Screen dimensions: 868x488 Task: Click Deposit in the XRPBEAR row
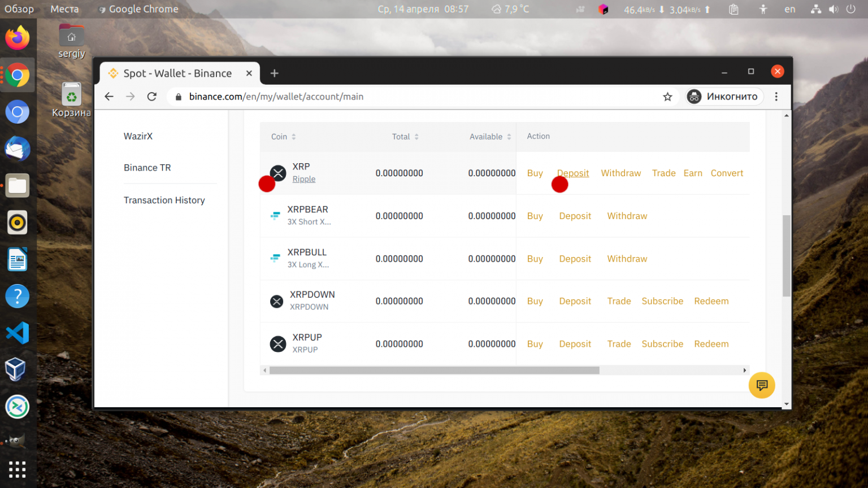pos(575,216)
